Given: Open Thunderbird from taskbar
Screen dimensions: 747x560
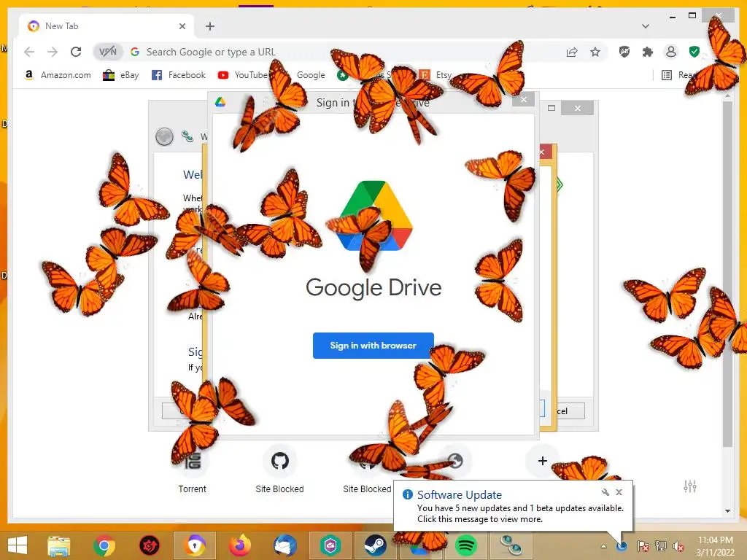Looking at the screenshot, I should pos(285,545).
